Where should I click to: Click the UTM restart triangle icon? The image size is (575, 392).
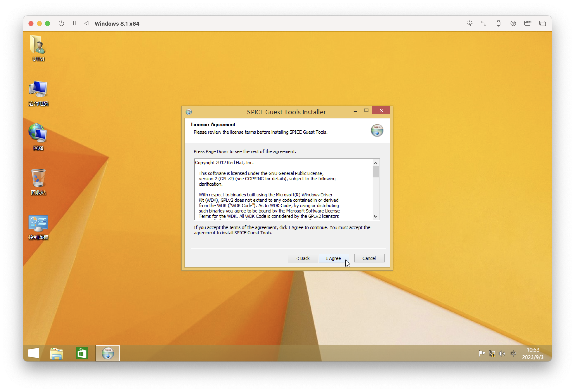tap(86, 23)
